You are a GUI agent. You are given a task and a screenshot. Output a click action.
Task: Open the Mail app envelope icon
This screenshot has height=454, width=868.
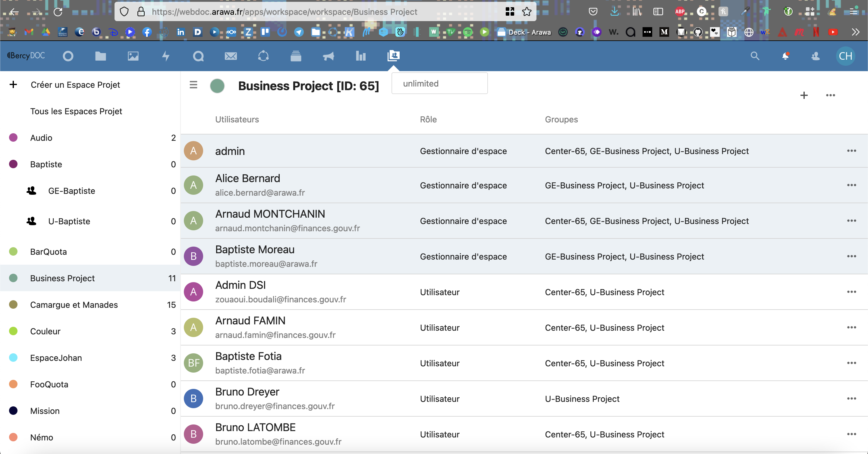click(x=231, y=55)
